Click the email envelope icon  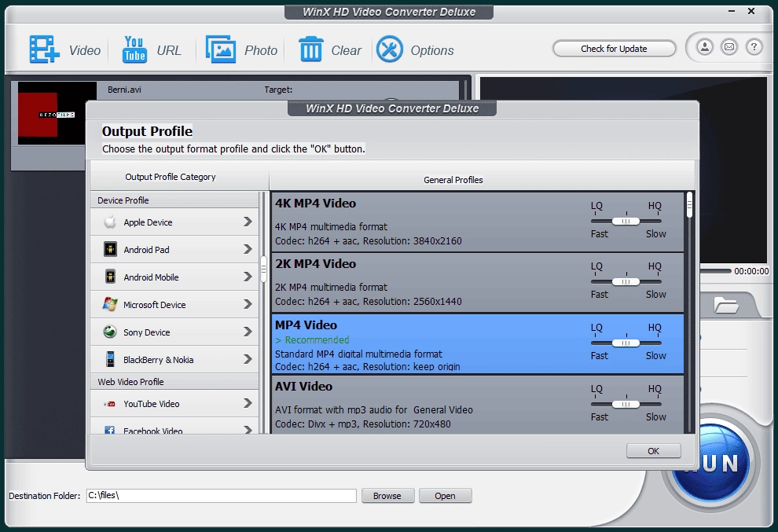click(729, 47)
